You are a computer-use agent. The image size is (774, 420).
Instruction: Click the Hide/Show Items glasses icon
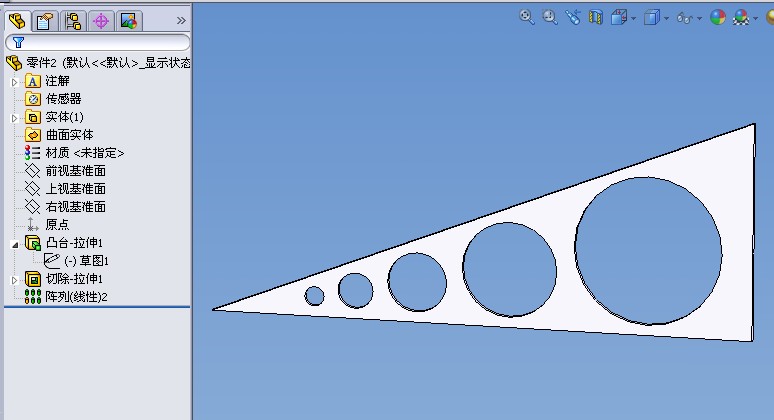684,18
